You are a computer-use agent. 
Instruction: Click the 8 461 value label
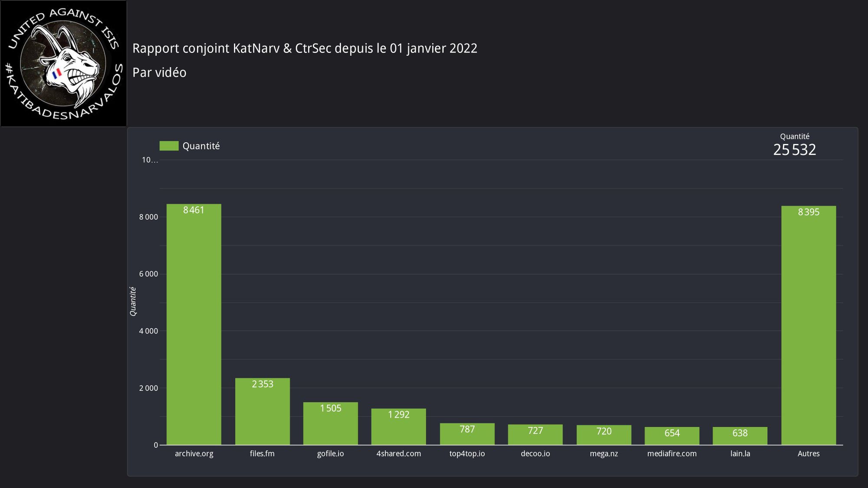coord(194,210)
